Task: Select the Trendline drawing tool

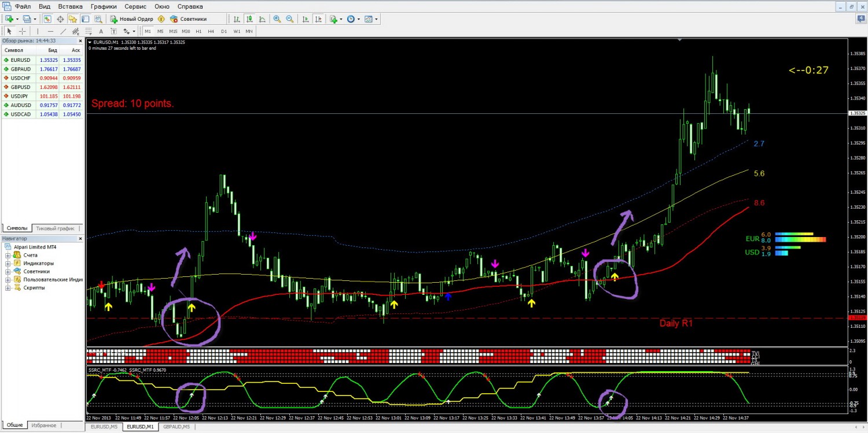Action: [x=63, y=31]
